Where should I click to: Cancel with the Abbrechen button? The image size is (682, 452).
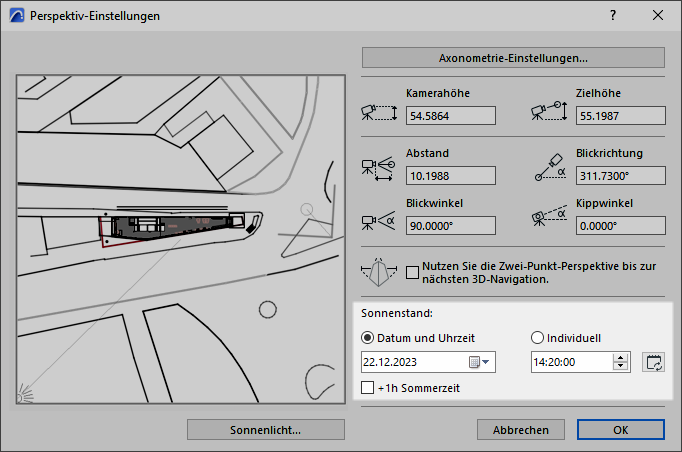pos(521,430)
